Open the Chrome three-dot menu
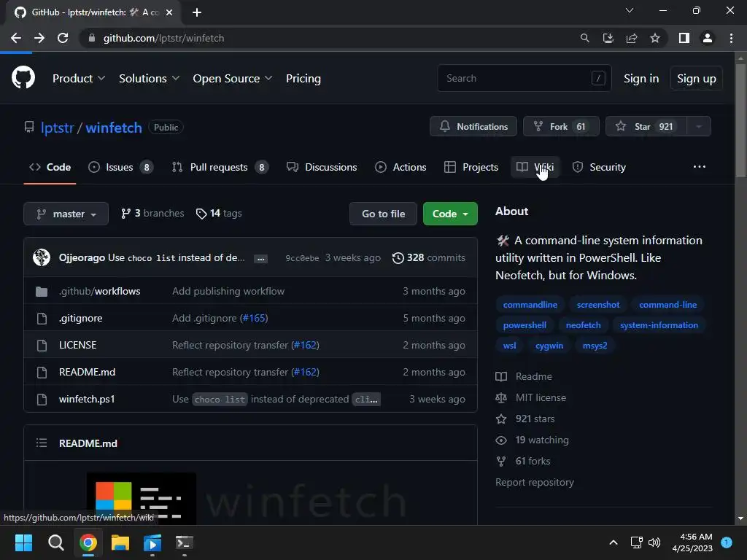 731,38
